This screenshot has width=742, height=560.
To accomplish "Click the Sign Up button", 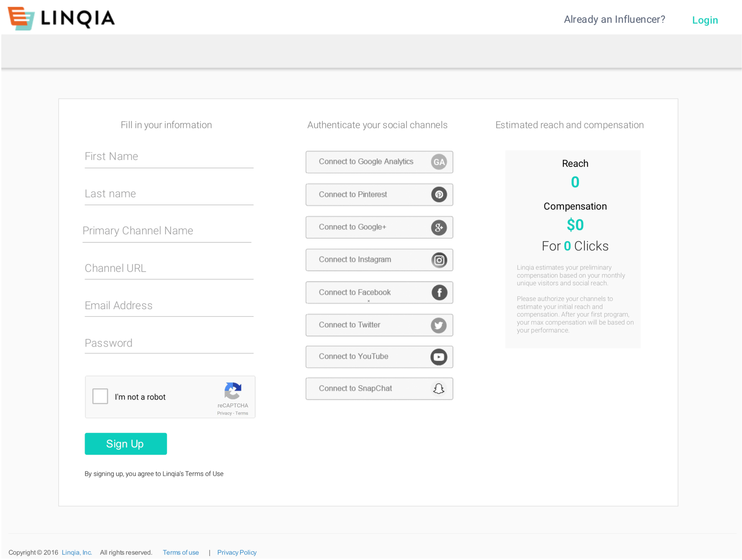I will click(x=126, y=444).
